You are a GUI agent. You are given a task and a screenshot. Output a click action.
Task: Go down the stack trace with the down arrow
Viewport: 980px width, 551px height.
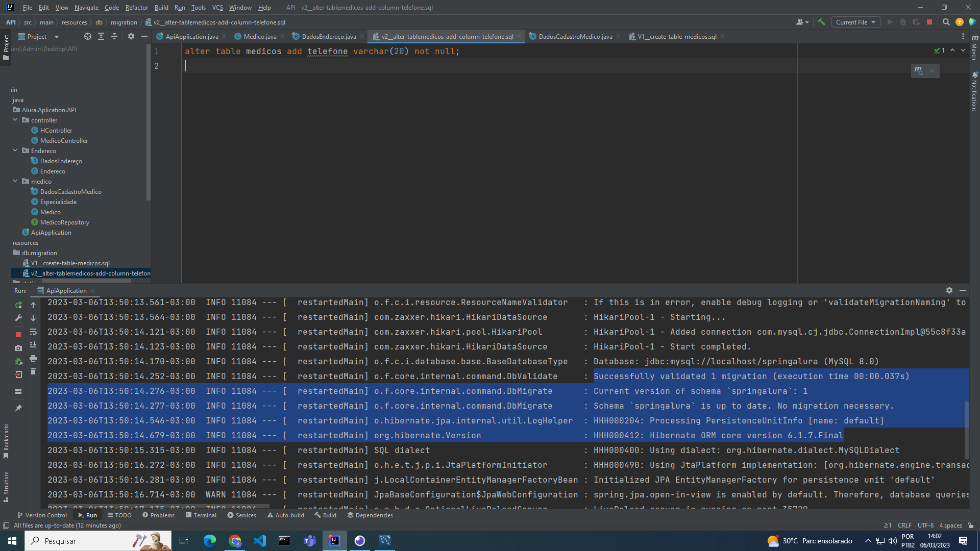pyautogui.click(x=33, y=318)
